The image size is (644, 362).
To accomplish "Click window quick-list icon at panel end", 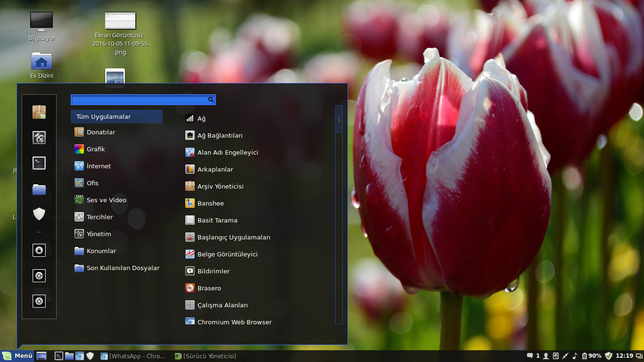I will pyautogui.click(x=639, y=356).
